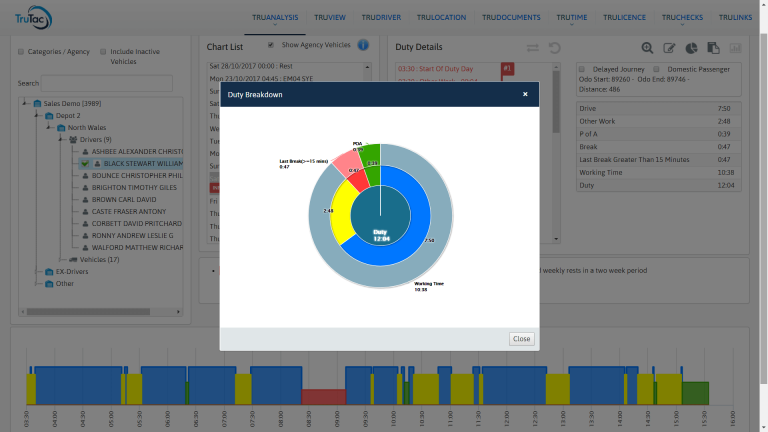The height and width of the screenshot is (432, 768).
Task: Click the swap arrows icon in Duty Details
Action: coord(532,48)
